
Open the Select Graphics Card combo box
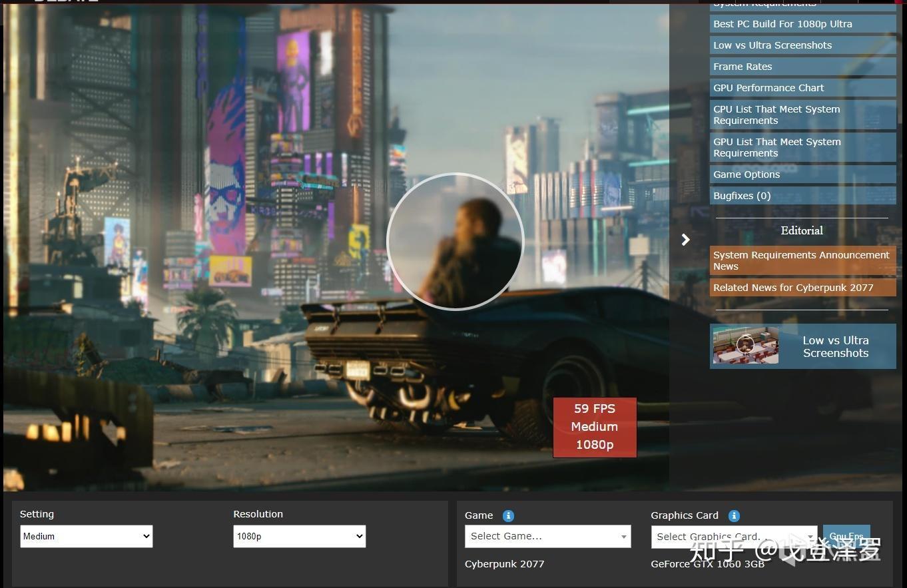(x=734, y=536)
